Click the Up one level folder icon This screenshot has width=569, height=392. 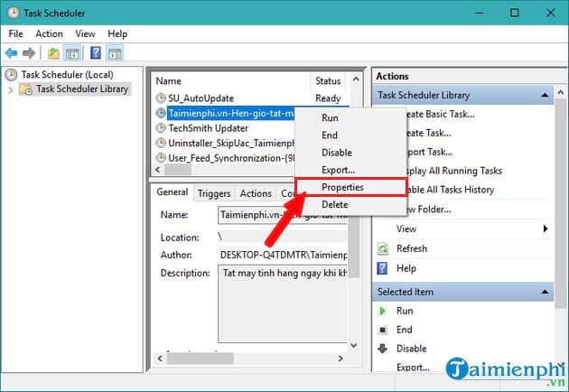(x=53, y=53)
